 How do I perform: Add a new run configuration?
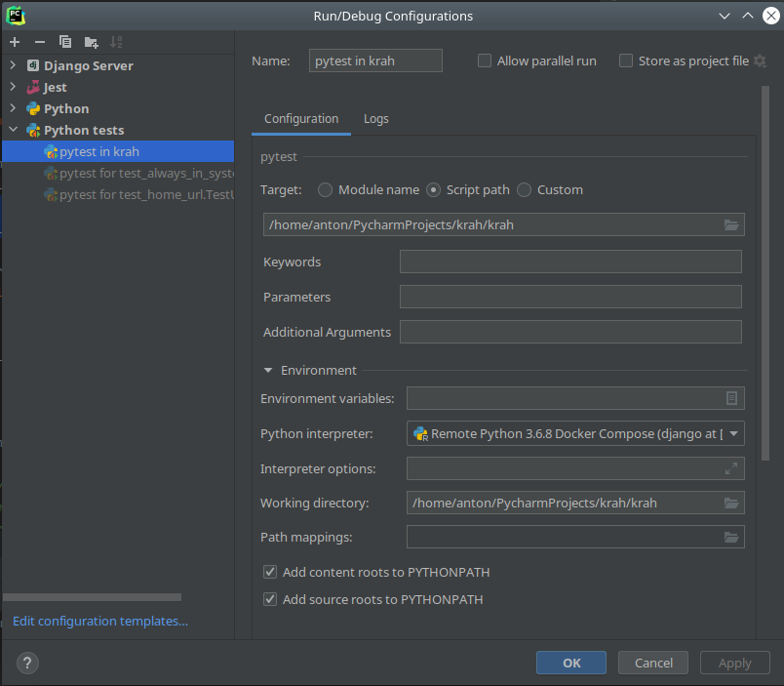[15, 42]
